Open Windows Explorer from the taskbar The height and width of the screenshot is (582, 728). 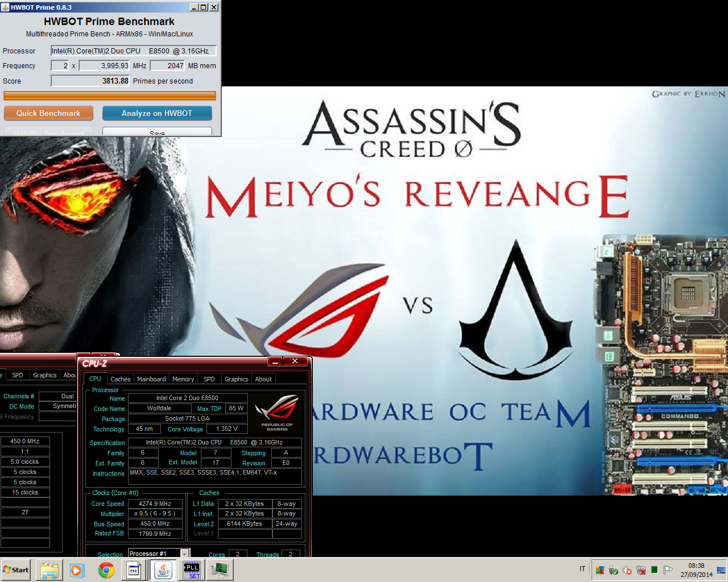(49, 570)
